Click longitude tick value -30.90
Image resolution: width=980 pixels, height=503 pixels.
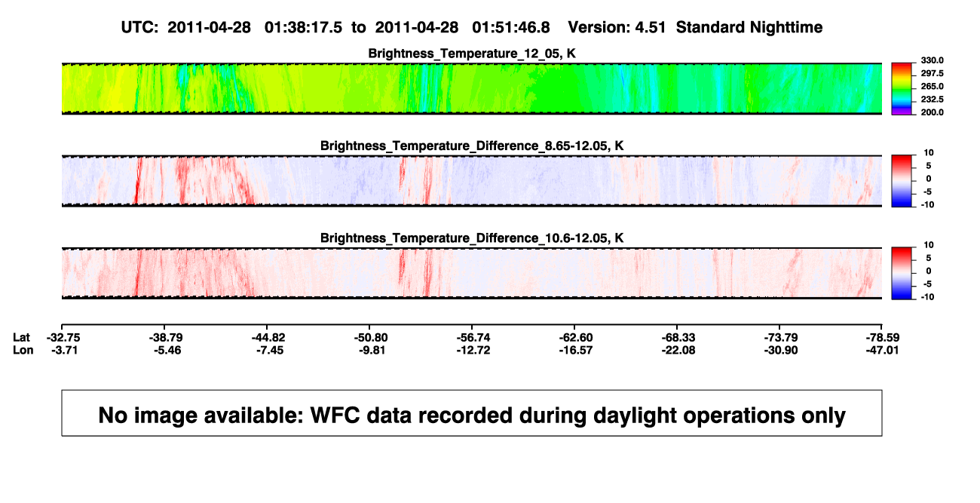click(x=780, y=350)
